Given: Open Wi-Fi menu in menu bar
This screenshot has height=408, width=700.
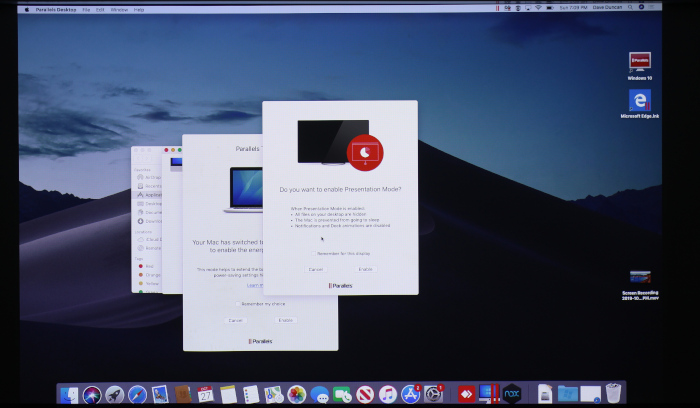Looking at the screenshot, I should pos(538,8).
